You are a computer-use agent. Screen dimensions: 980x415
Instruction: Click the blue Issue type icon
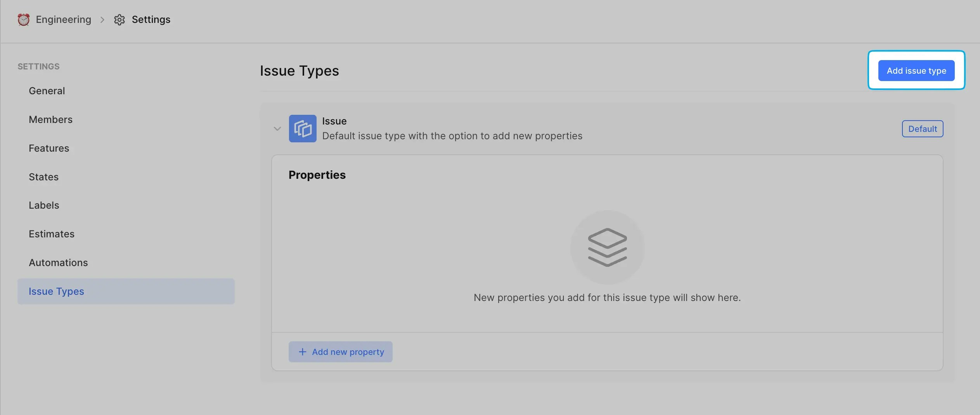tap(303, 128)
